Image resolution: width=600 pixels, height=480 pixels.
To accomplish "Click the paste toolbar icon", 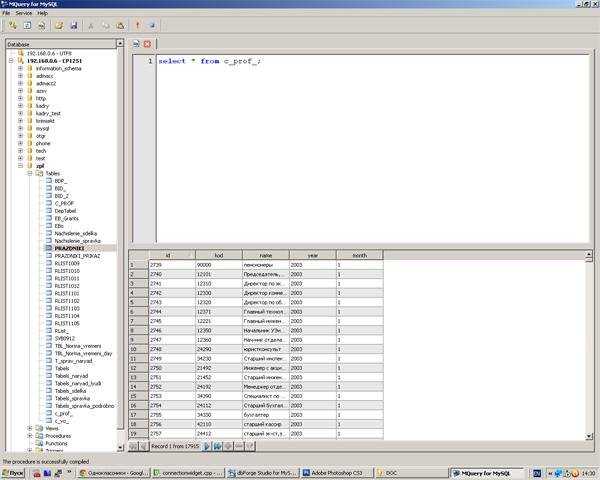I will tap(120, 26).
